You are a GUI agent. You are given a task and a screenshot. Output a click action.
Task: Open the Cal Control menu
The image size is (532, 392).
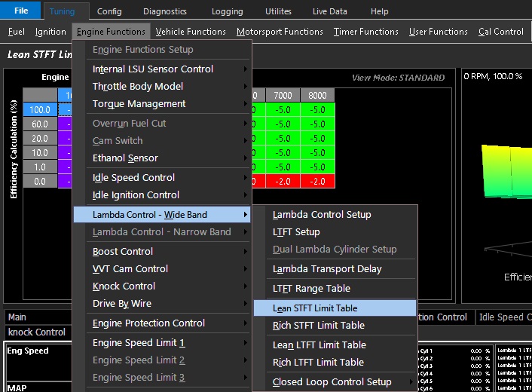[500, 32]
